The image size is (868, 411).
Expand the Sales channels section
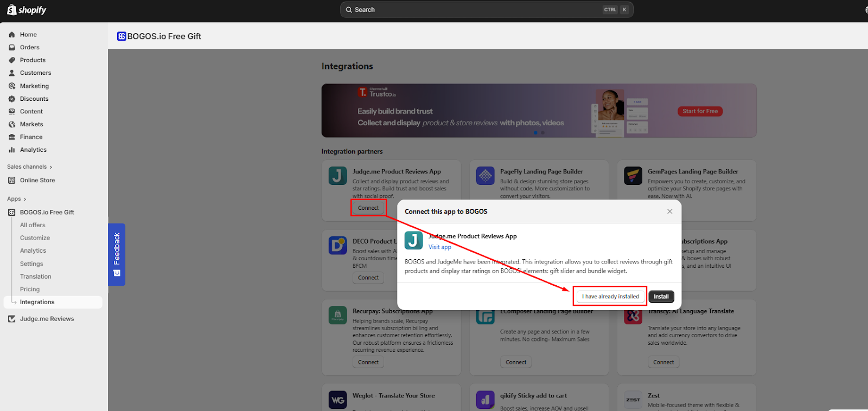coord(30,167)
